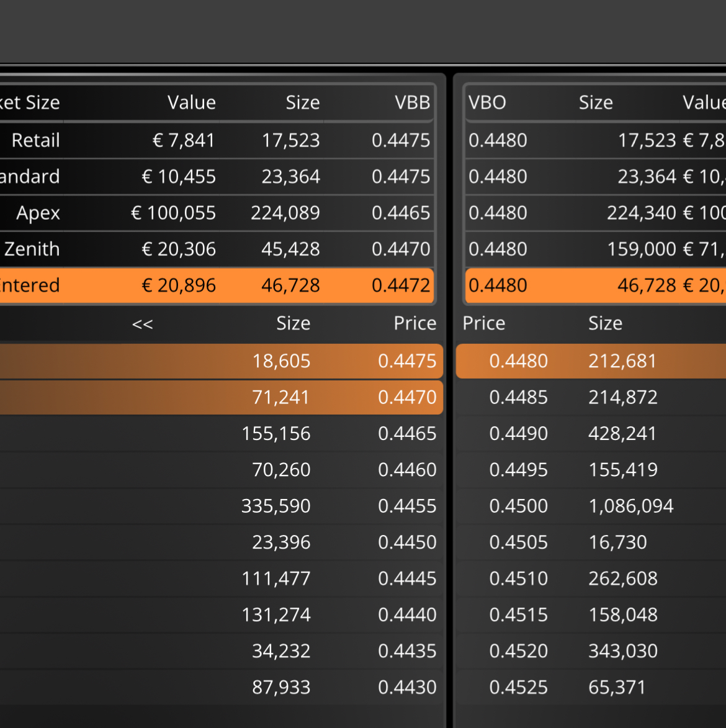Click the ask price 0.4500

519,506
